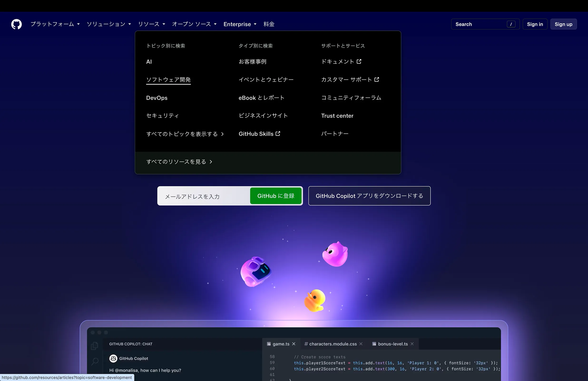Click external-link icon beside カスタマー サポート
The height and width of the screenshot is (381, 588).
point(377,80)
